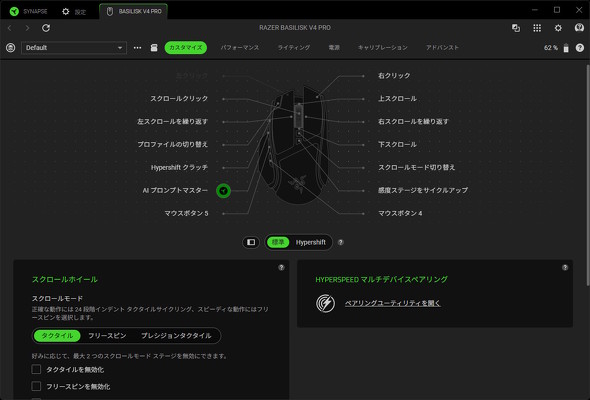
Task: Click the onboard memory profile icon
Action: pyautogui.click(x=154, y=48)
